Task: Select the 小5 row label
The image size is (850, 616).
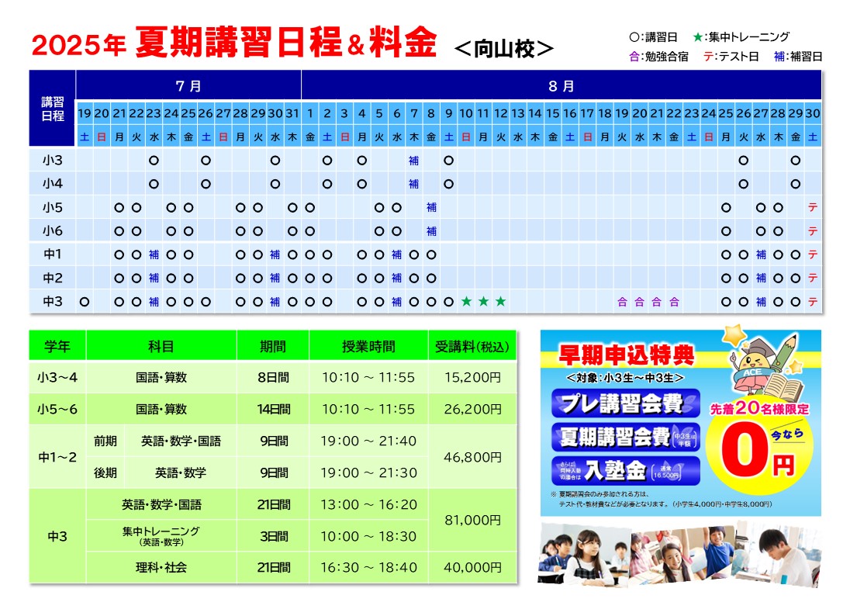Action: click(53, 207)
